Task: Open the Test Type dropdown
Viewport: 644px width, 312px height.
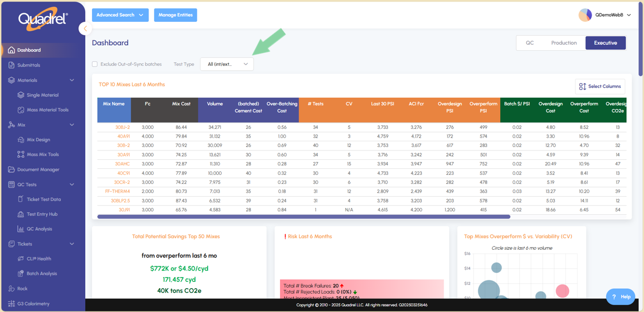Action: click(227, 64)
